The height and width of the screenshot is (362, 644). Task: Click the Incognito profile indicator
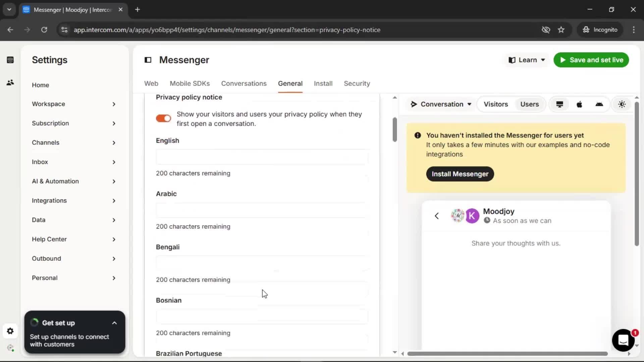[600, 30]
